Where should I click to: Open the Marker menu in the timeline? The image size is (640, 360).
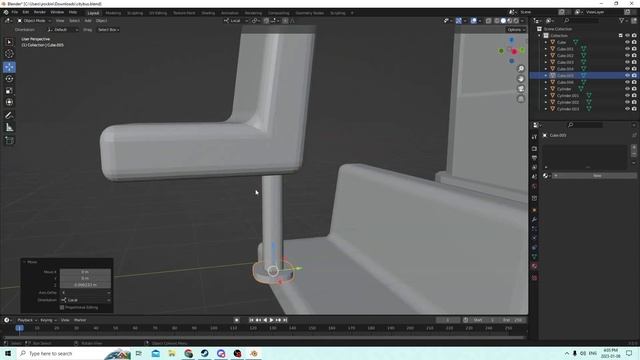(x=80, y=320)
